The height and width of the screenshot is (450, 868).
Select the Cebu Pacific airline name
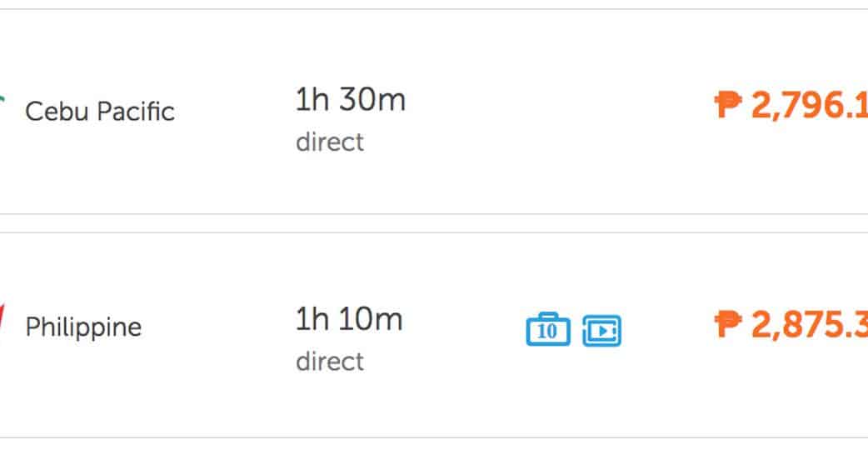(x=100, y=111)
